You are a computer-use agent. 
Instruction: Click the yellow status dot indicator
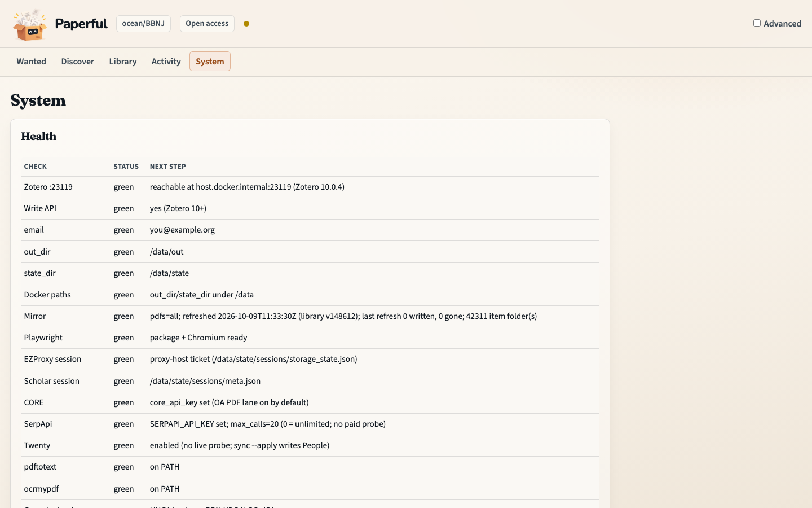click(x=246, y=24)
